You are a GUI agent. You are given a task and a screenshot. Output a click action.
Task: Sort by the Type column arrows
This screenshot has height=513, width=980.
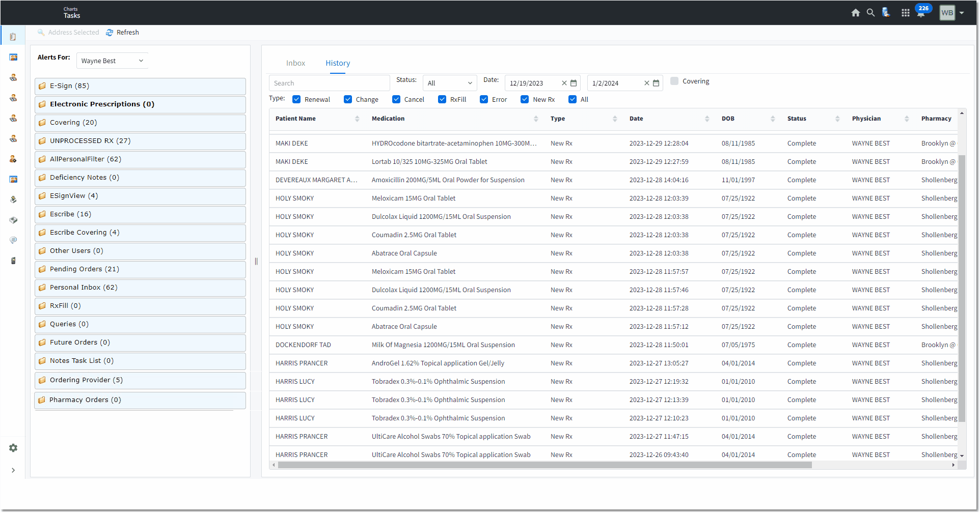(615, 119)
